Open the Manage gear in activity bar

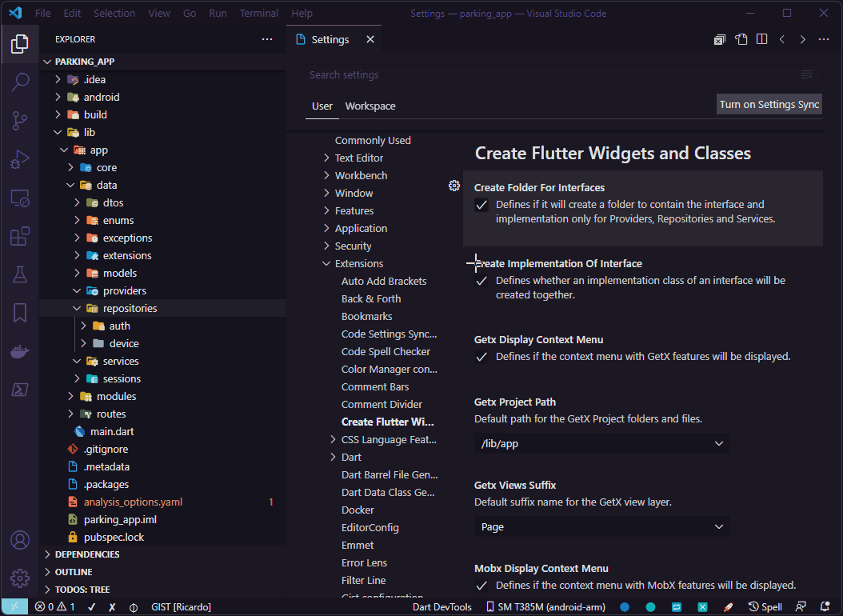pos(20,578)
